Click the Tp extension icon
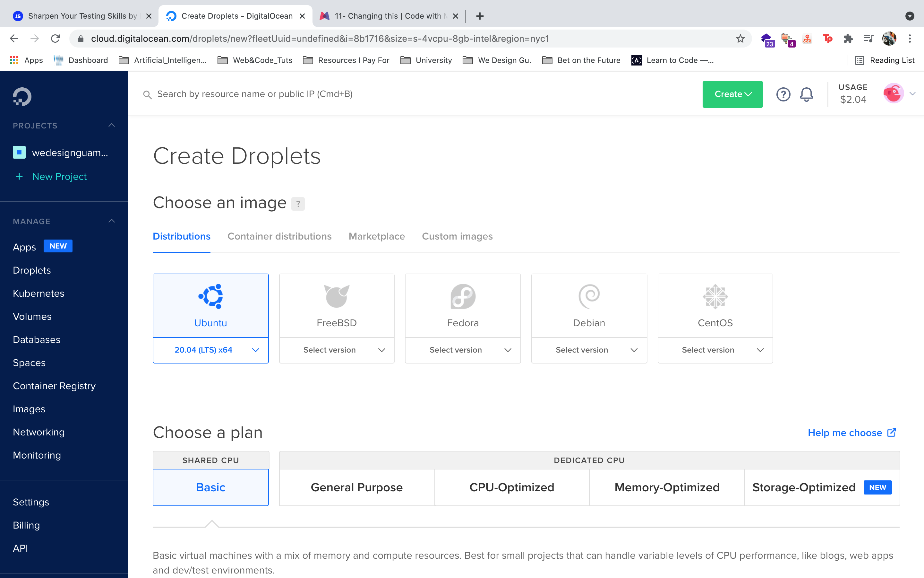924x578 pixels. point(827,39)
